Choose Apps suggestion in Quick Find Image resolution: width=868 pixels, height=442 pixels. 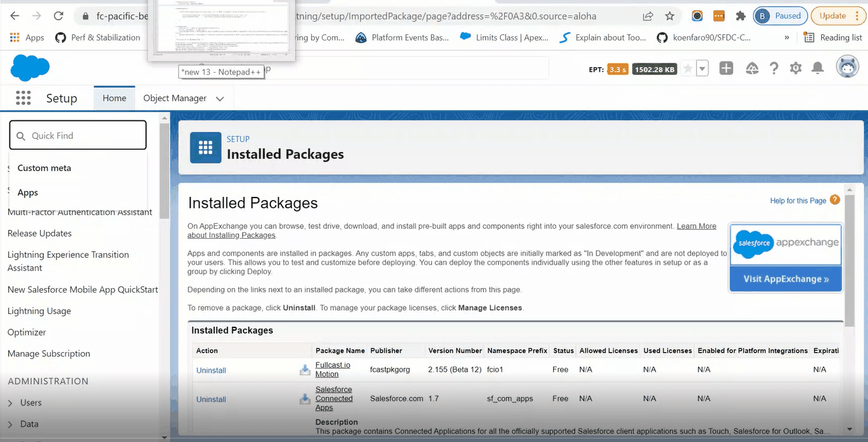pyautogui.click(x=78, y=193)
